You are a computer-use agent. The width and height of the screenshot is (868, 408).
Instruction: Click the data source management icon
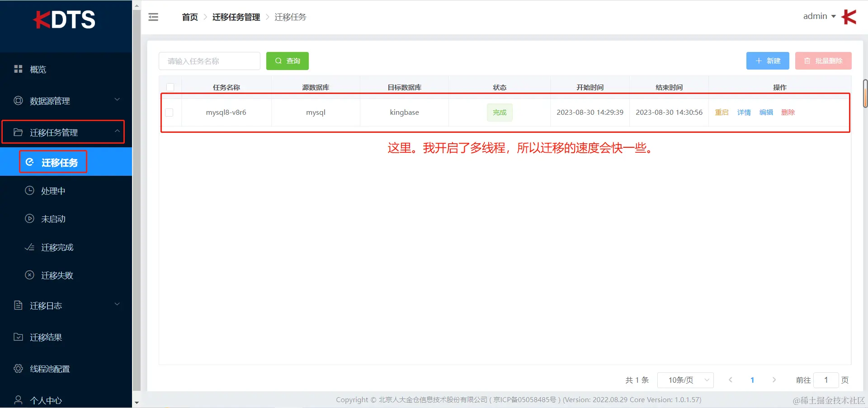pos(18,100)
